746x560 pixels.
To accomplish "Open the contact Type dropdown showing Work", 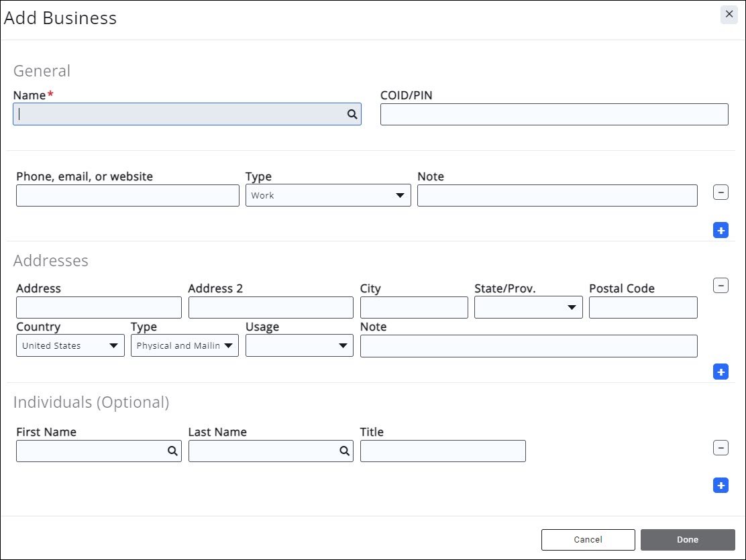I will [328, 196].
